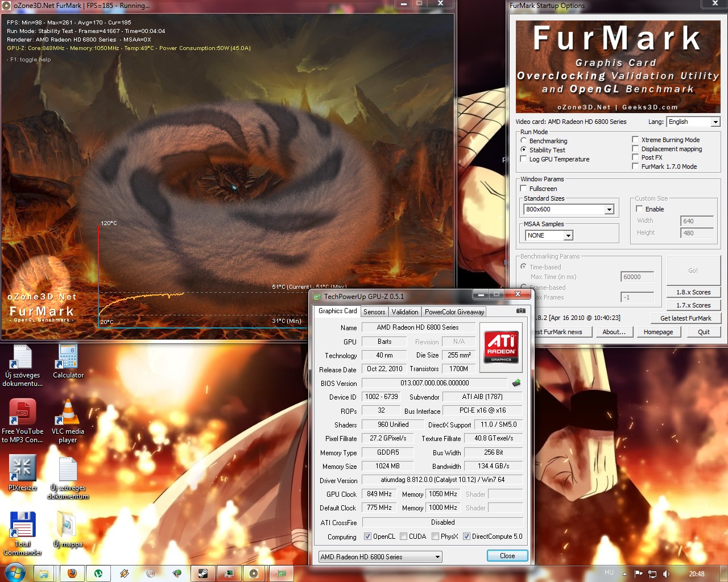
Task: Click the HU language indicator
Action: tap(609, 572)
